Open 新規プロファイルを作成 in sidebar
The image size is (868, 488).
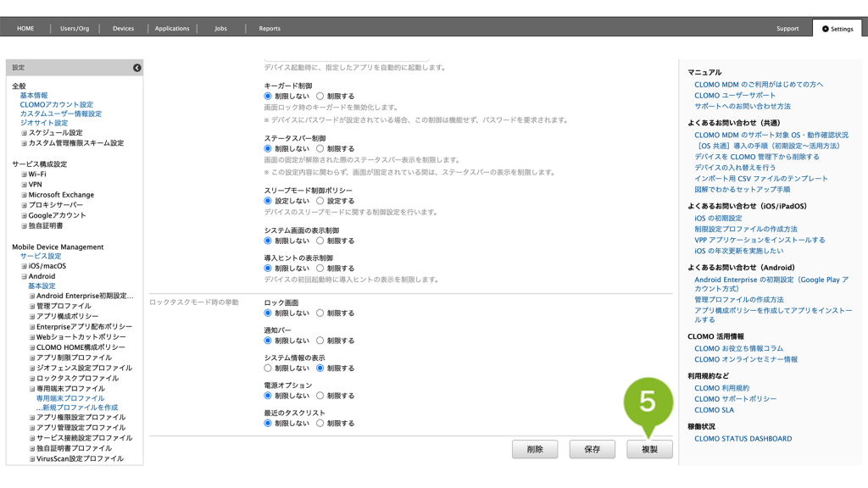point(76,408)
